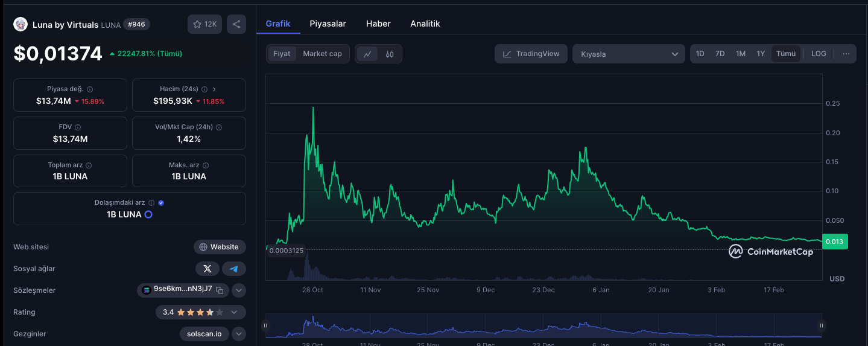
Task: Add LUNA to watchlist via 12K star button
Action: [x=204, y=24]
